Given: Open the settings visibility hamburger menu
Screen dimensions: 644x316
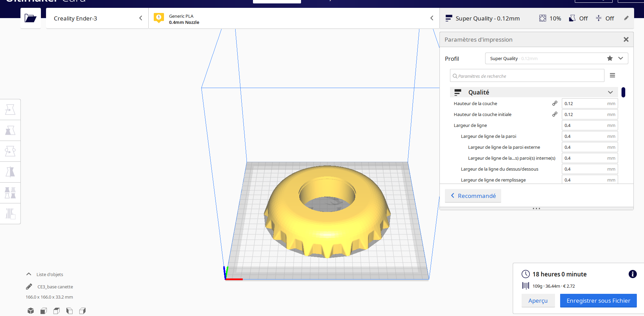Looking at the screenshot, I should click(x=612, y=75).
